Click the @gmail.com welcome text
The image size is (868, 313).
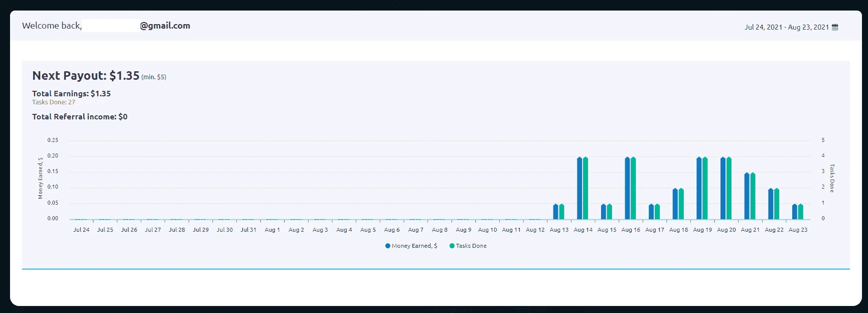(x=165, y=26)
